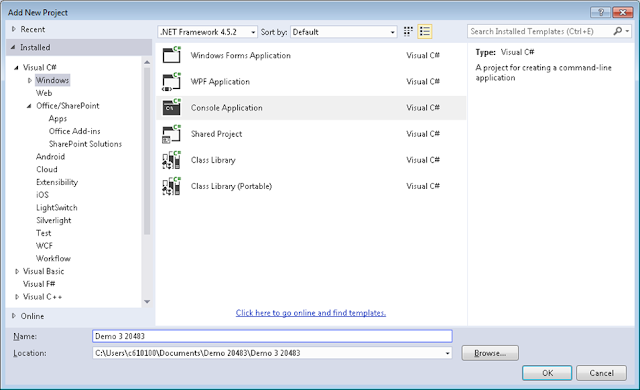Select the Office Add-ins category
640x390 pixels.
pos(75,131)
